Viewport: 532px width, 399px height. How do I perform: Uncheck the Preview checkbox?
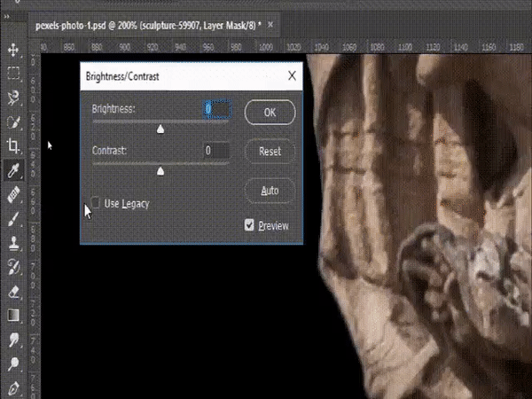(x=250, y=225)
